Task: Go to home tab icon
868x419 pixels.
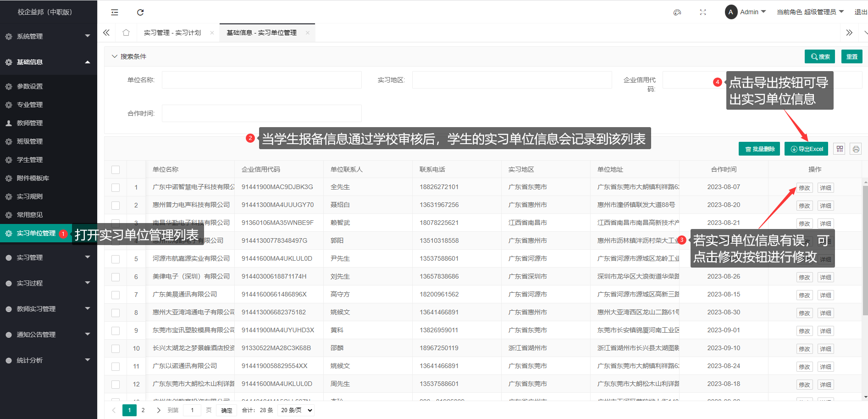Action: pos(126,33)
